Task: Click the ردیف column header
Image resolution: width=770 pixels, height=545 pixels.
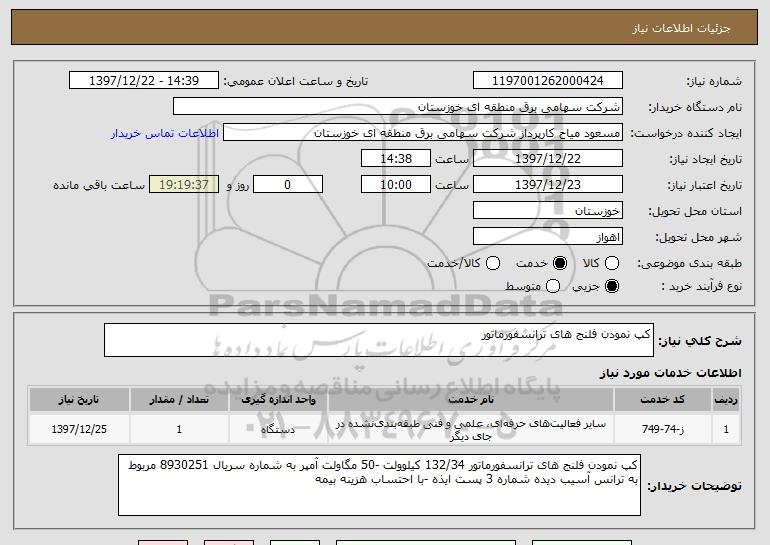Action: 726,400
